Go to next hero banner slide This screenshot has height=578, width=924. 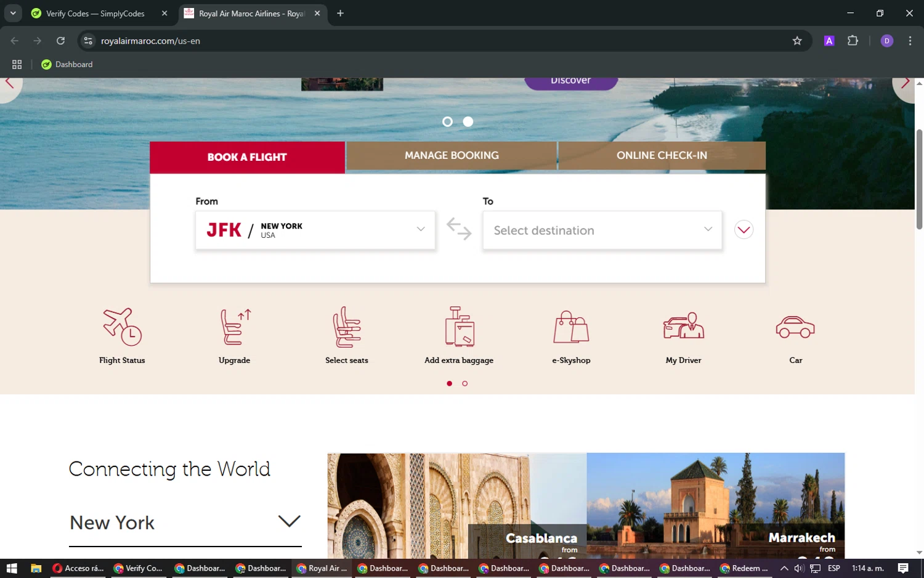point(904,83)
